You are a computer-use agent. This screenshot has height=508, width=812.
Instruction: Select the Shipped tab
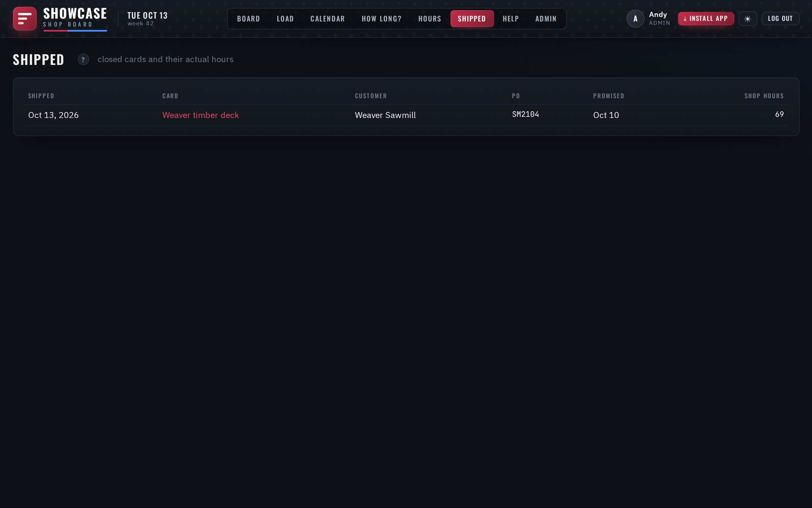pyautogui.click(x=472, y=18)
